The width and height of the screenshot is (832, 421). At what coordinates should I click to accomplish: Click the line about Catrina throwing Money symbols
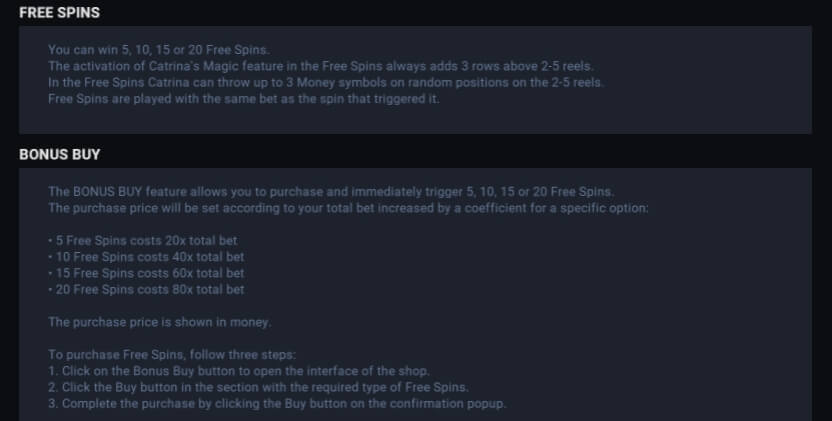coord(326,83)
